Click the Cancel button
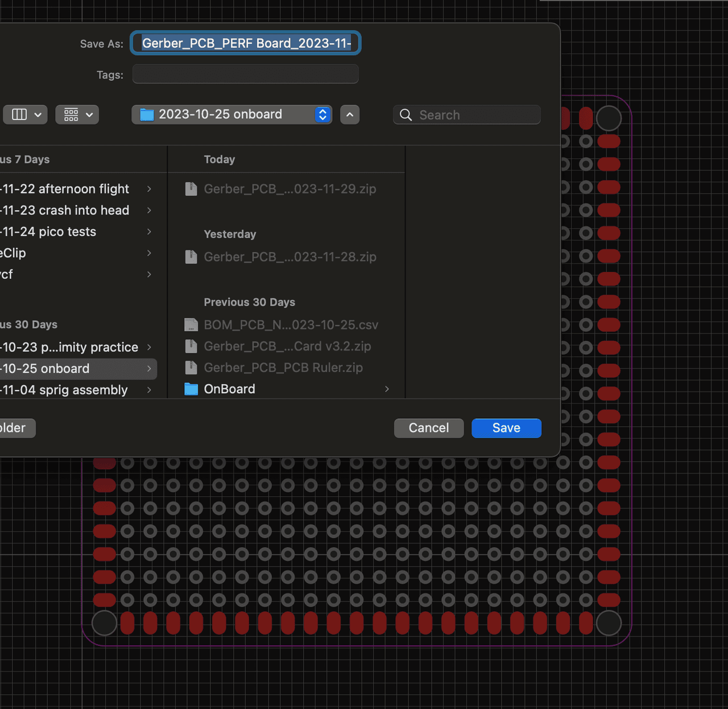Viewport: 728px width, 709px height. point(429,428)
